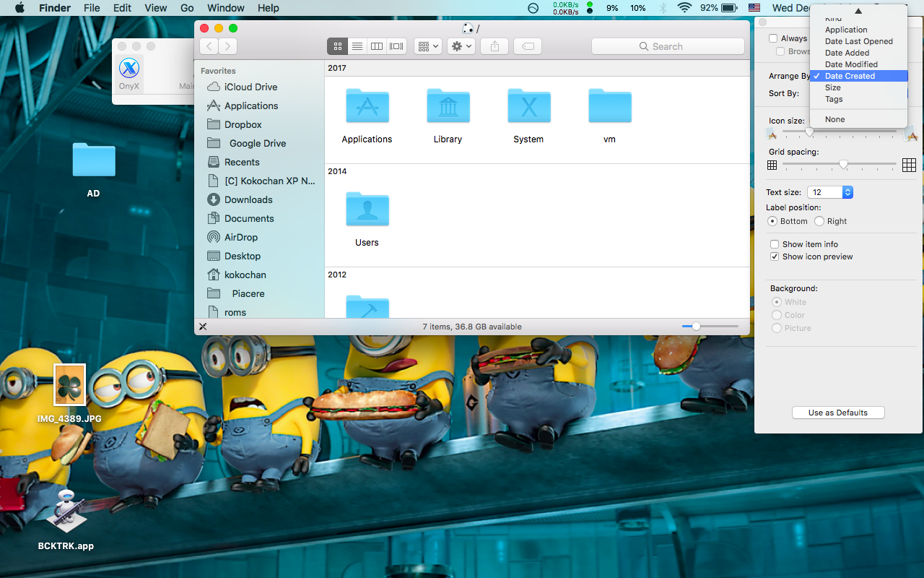Open the View menu

click(x=156, y=8)
